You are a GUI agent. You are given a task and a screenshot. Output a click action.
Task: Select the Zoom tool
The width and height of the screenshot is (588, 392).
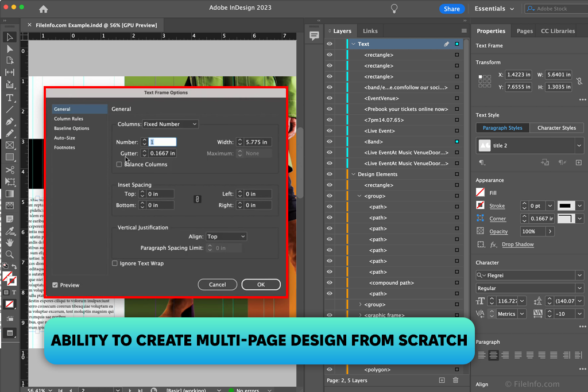pyautogui.click(x=10, y=254)
